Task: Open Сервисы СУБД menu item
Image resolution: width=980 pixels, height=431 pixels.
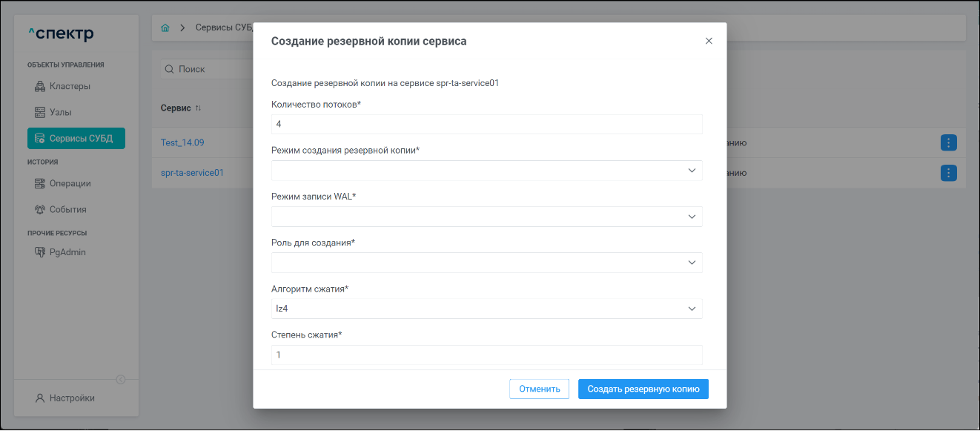Action: pos(76,139)
